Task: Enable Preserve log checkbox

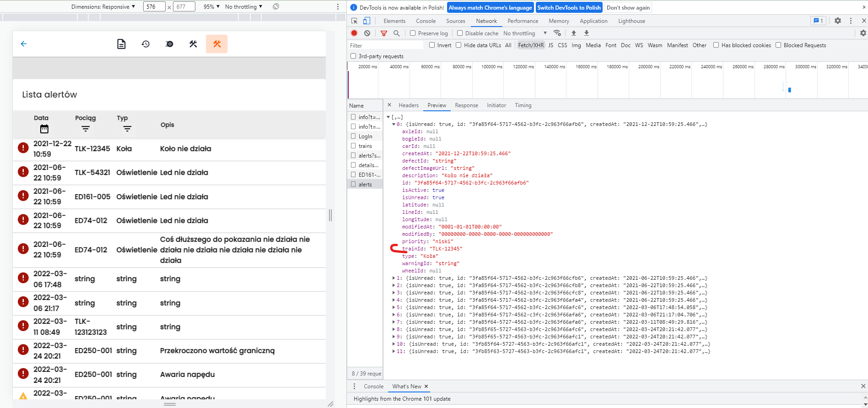Action: click(413, 33)
